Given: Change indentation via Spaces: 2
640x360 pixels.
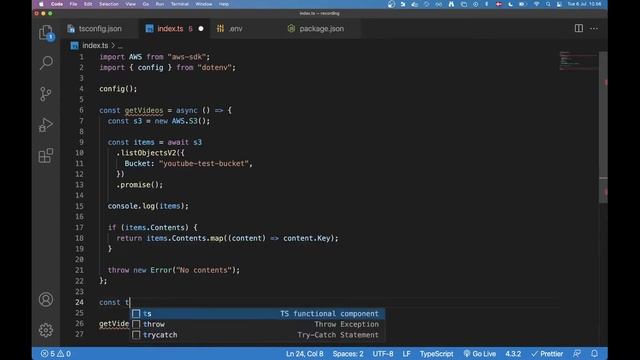Looking at the screenshot, I should coord(348,353).
